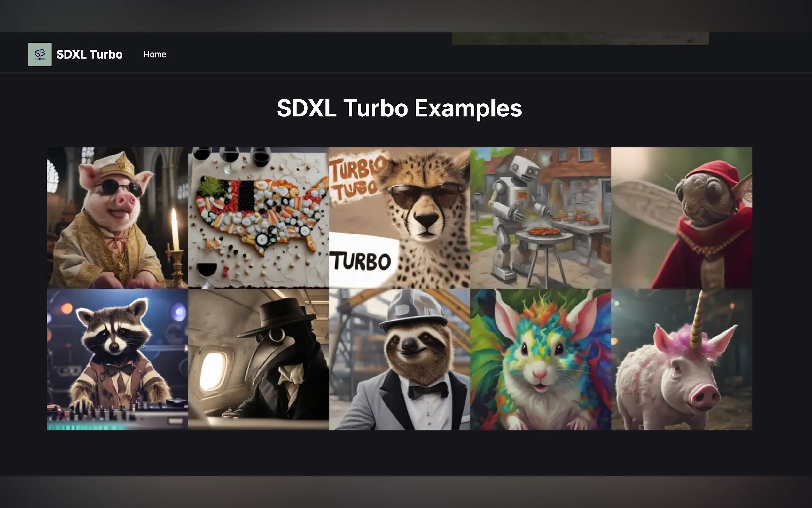The height and width of the screenshot is (508, 812).
Task: Select the winged pig in red hood
Action: [x=682, y=217]
